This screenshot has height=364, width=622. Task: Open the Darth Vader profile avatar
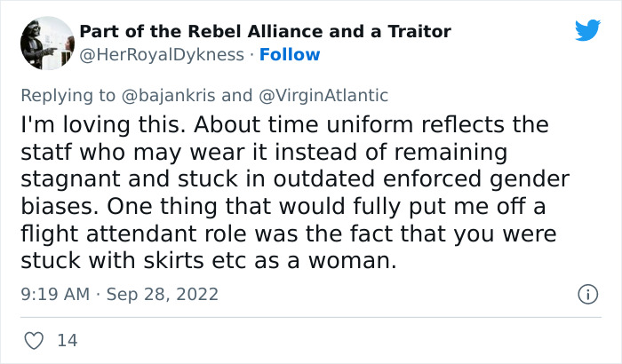click(x=45, y=44)
